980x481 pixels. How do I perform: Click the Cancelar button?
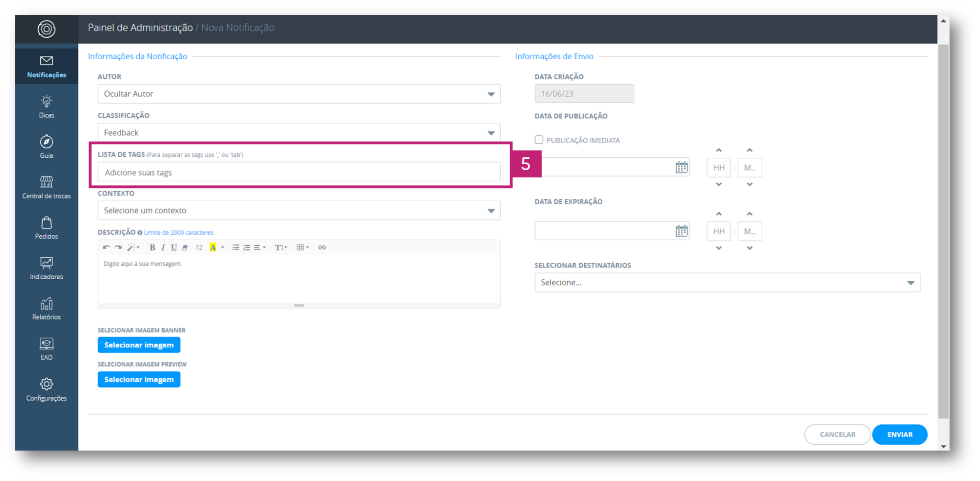[837, 435]
